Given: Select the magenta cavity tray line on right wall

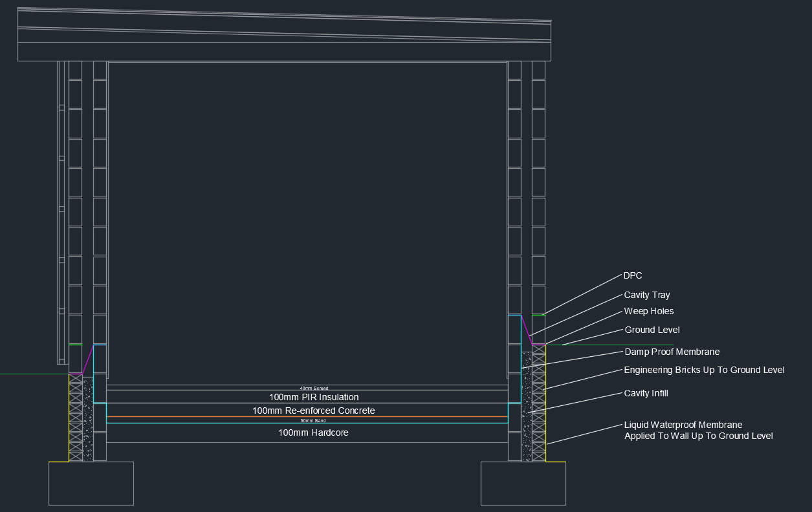Looking at the screenshot, I should [x=525, y=328].
